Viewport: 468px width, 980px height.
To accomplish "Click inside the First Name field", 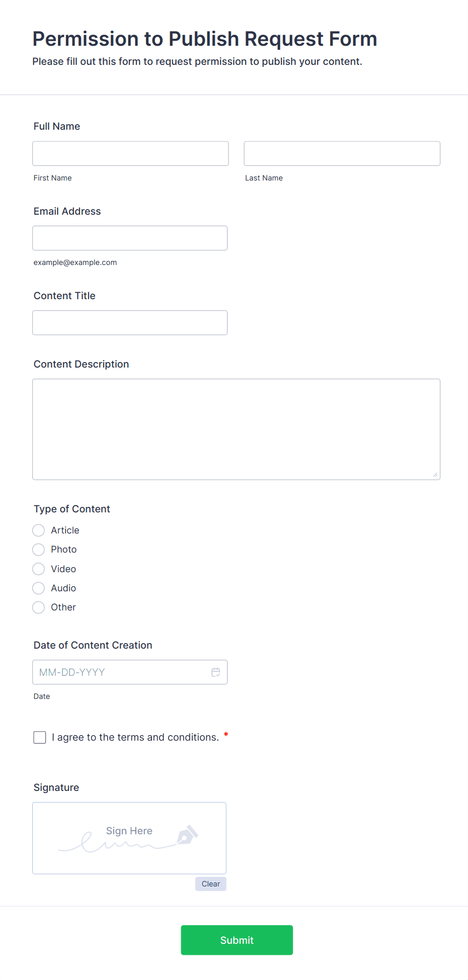I will (130, 153).
